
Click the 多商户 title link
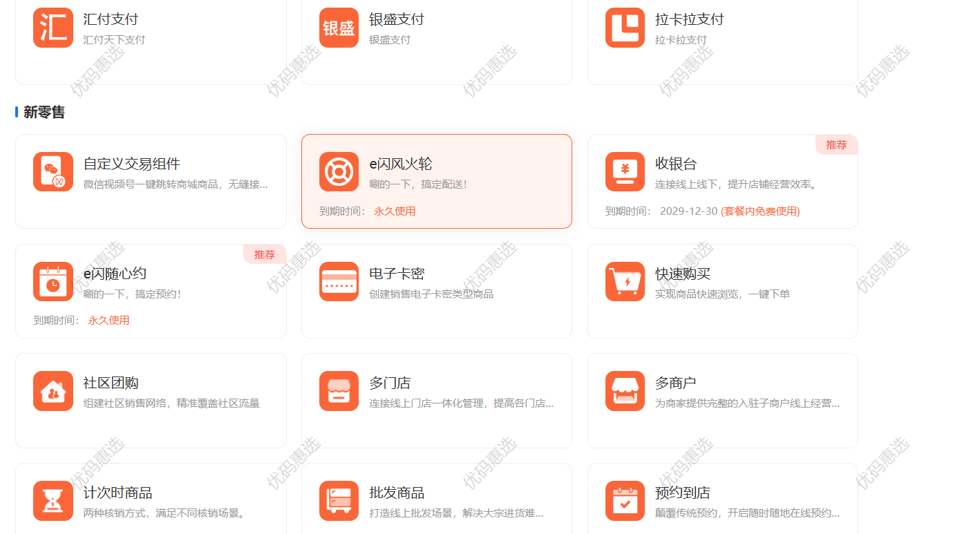pyautogui.click(x=676, y=383)
